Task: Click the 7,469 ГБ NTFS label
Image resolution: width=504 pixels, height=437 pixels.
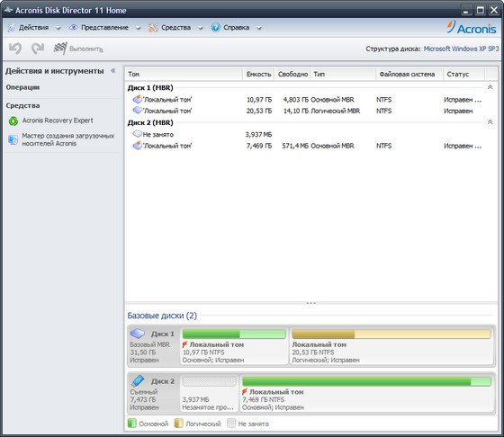Action: click(x=263, y=399)
